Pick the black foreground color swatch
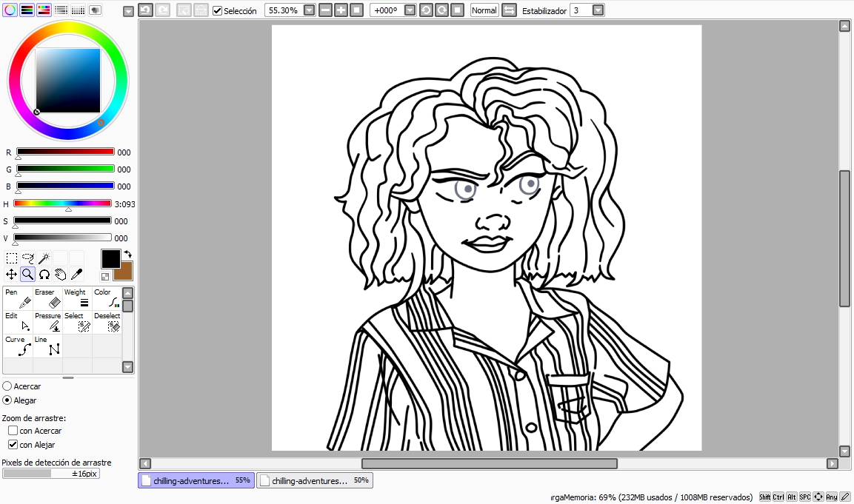 [110, 259]
